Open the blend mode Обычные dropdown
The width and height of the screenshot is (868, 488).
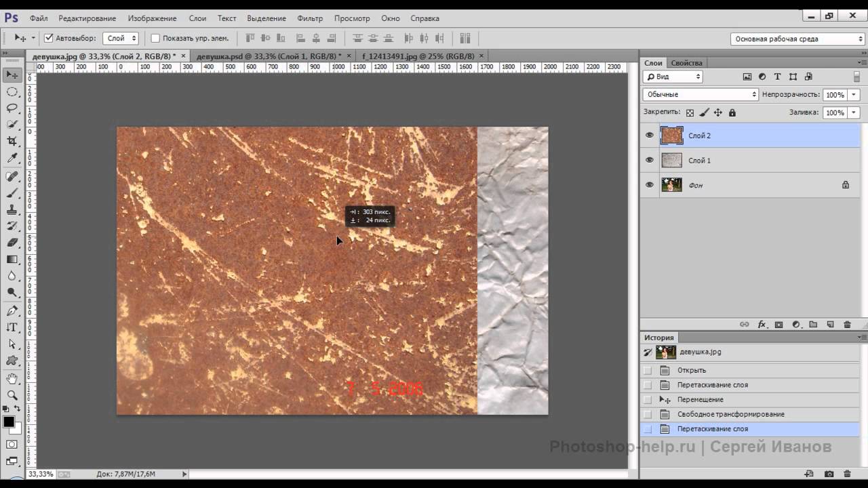pyautogui.click(x=701, y=95)
